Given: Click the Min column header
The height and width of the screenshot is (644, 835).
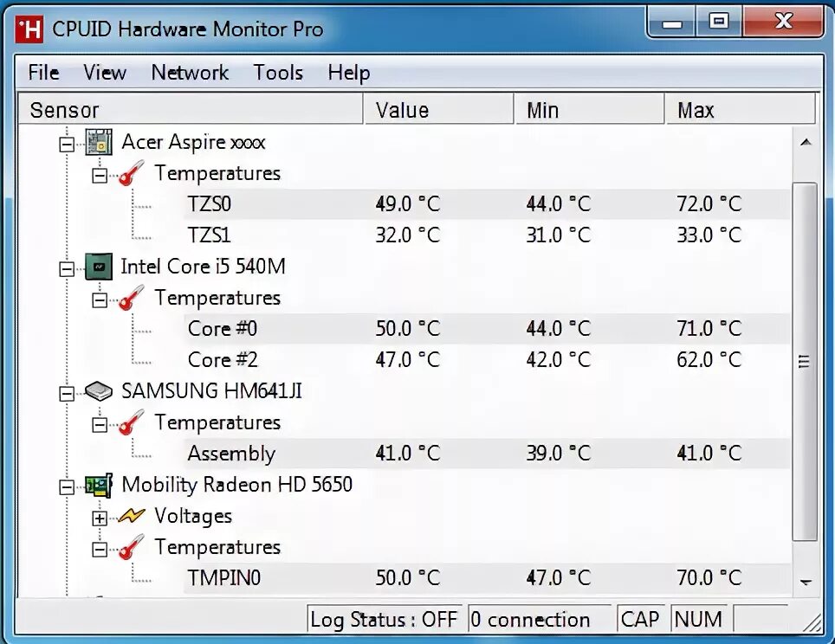Looking at the screenshot, I should tap(590, 110).
